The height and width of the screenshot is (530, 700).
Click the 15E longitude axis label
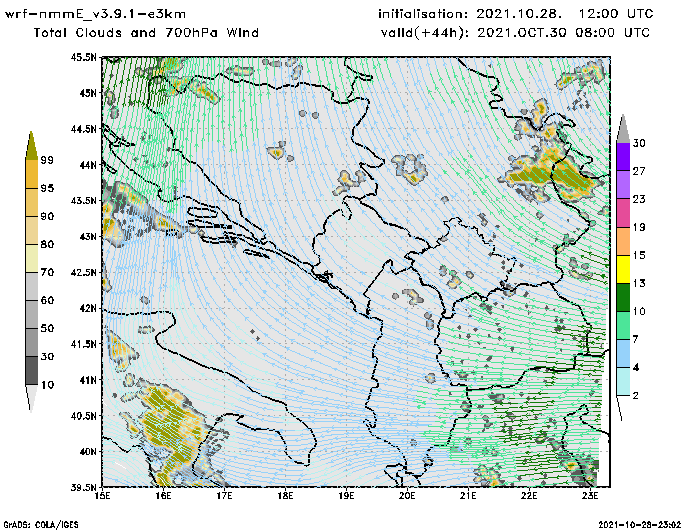coord(103,496)
